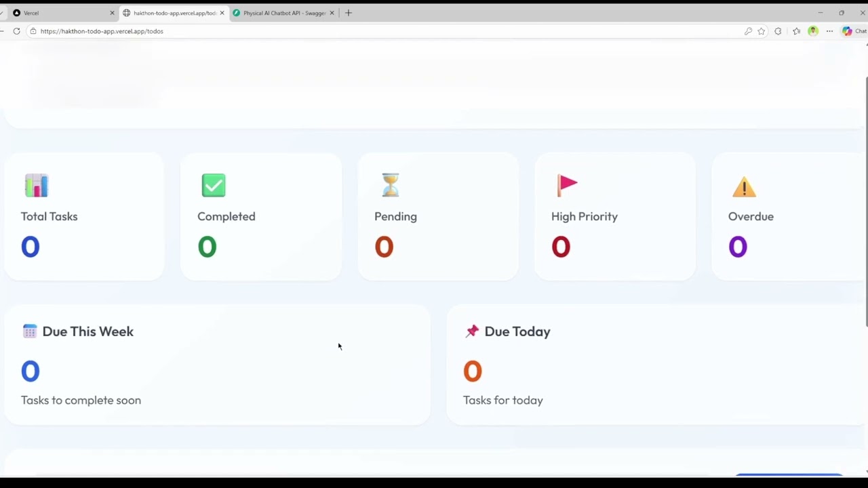The height and width of the screenshot is (488, 868).
Task: Open the Copilot Chat button
Action: pos(854,31)
